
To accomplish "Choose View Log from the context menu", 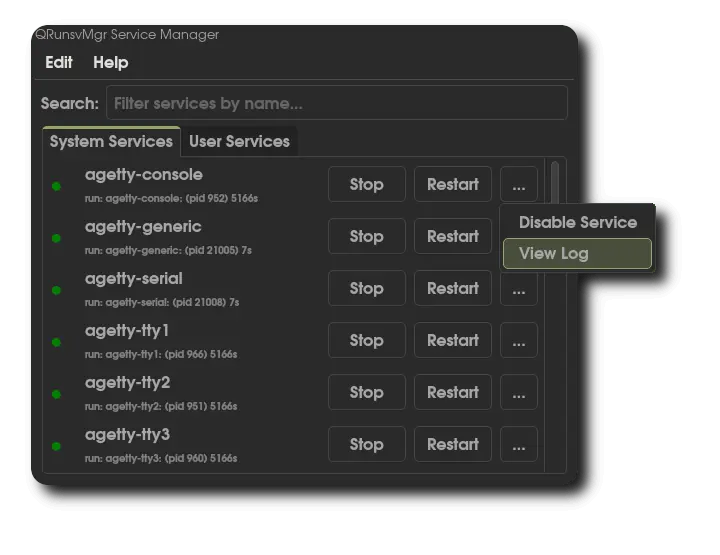I will click(577, 253).
